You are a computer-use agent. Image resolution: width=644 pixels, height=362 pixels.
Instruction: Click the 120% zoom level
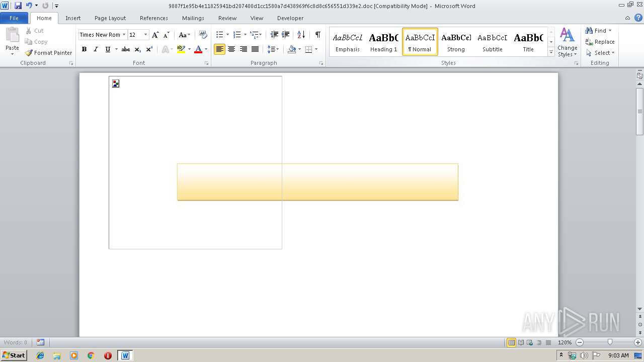565,342
